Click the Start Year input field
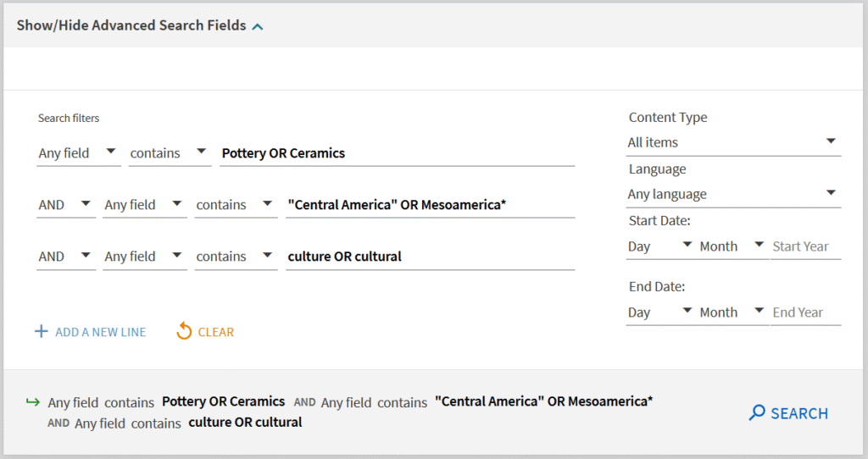868x459 pixels. coord(804,246)
